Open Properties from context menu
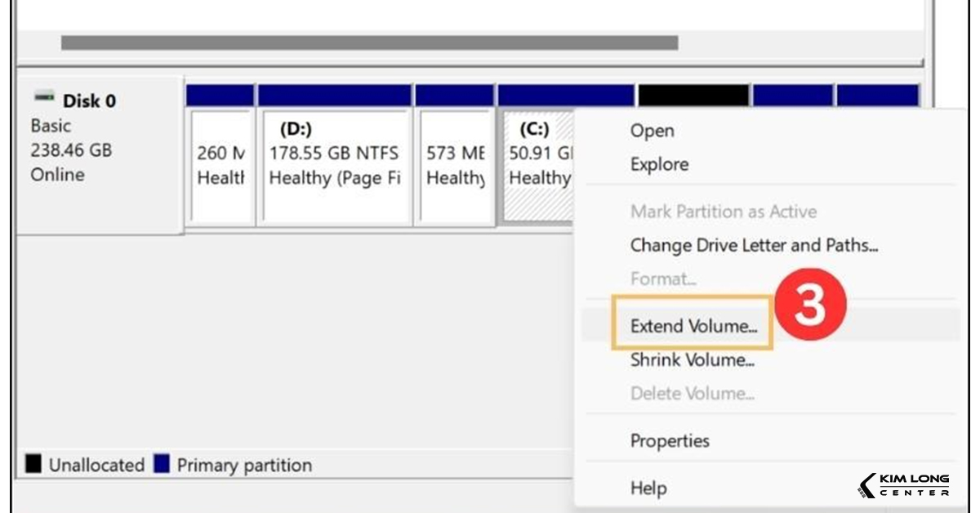Viewport: 980px width, 513px height. click(670, 441)
